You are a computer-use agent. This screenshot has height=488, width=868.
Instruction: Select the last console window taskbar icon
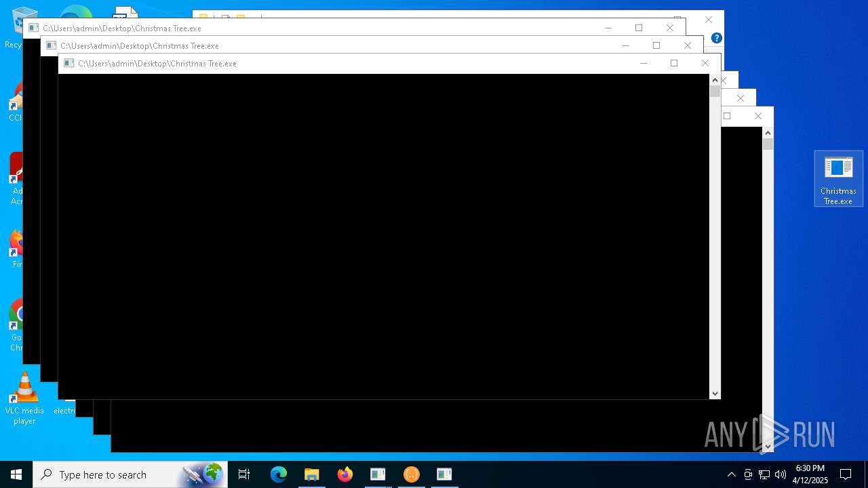click(444, 474)
